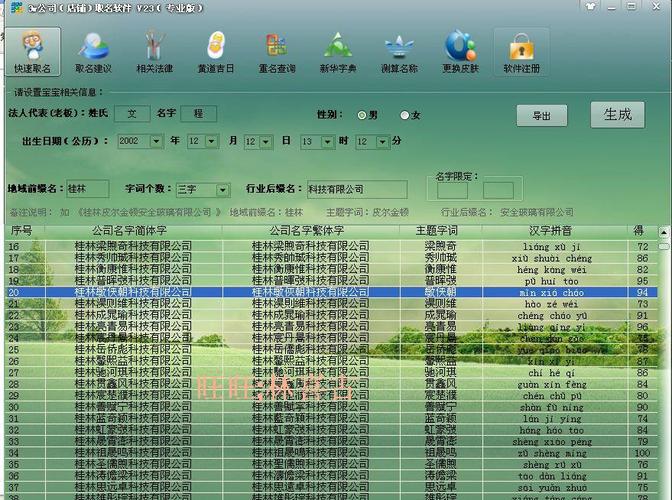This screenshot has height=500, width=672.
Task: Select row 17 桂林秀帅珹科技有限公司
Action: coord(331,258)
